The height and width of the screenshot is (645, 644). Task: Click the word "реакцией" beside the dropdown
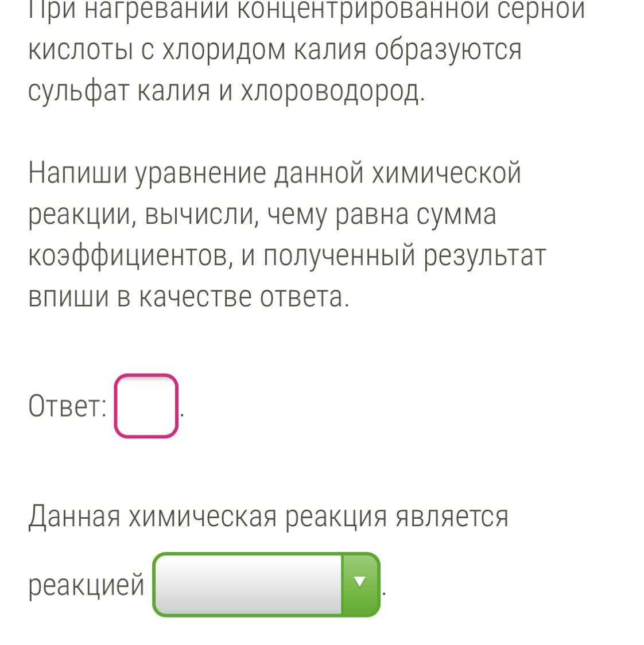(87, 585)
